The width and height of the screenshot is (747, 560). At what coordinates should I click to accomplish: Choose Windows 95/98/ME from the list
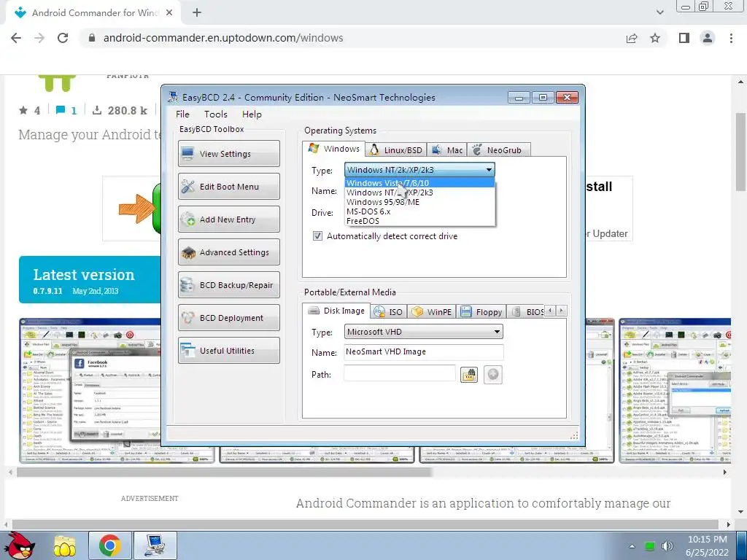click(419, 202)
